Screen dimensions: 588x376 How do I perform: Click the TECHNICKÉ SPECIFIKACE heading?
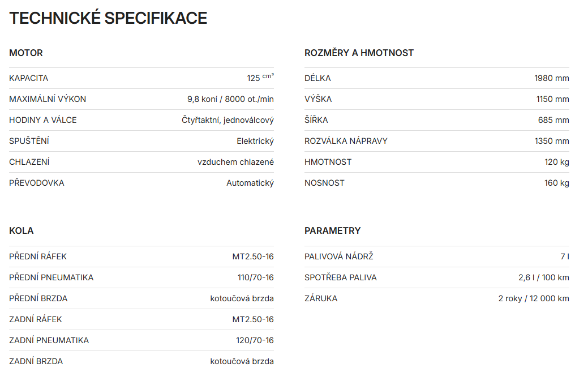(x=108, y=18)
